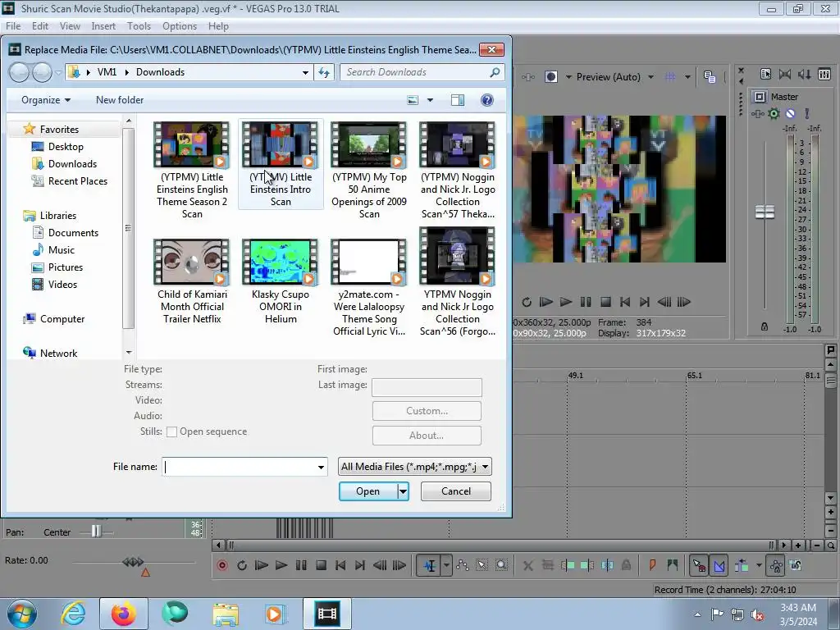Click the Trim Start icon

(568, 565)
